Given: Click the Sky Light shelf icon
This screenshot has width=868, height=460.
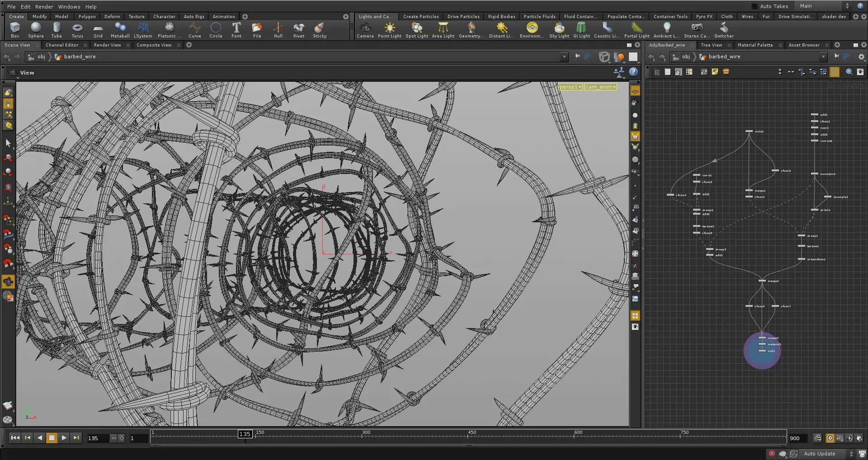Looking at the screenshot, I should coord(559,30).
